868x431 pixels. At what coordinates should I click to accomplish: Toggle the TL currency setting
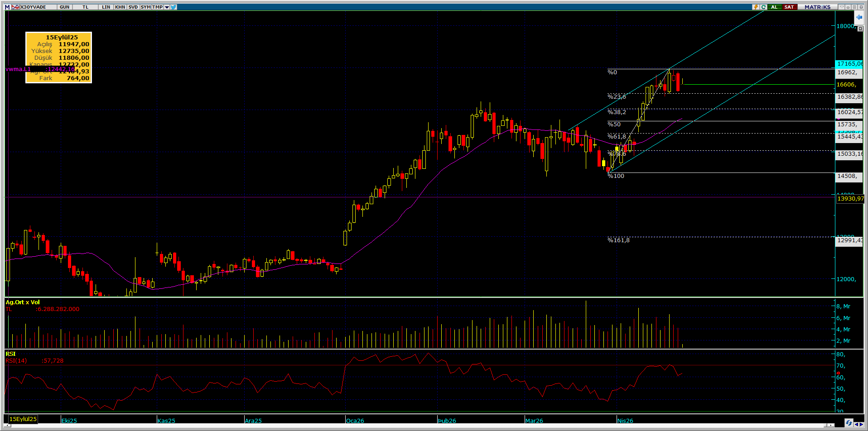[x=85, y=7]
